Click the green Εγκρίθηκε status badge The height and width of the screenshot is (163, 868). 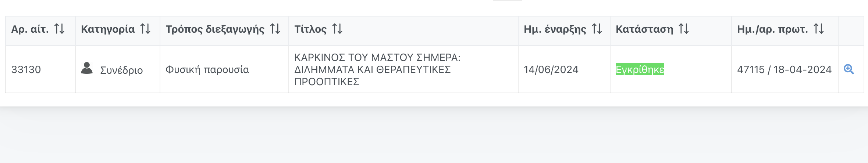tap(640, 69)
